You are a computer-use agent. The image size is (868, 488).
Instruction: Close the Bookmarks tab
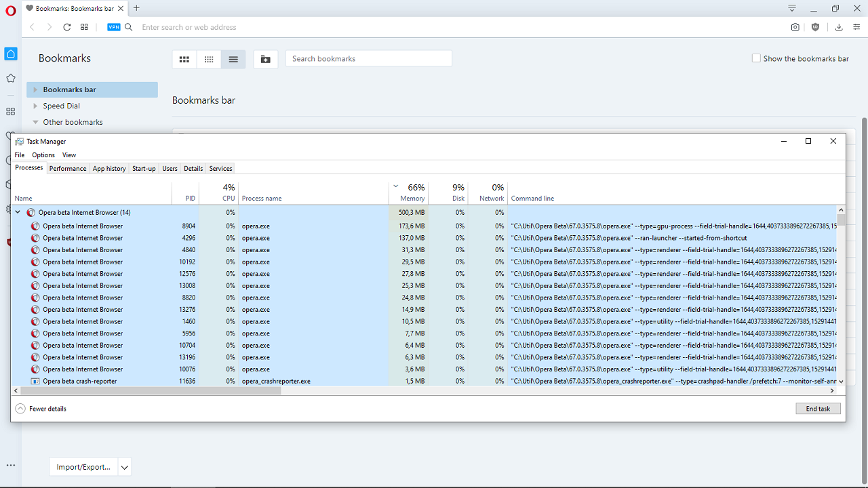(121, 8)
